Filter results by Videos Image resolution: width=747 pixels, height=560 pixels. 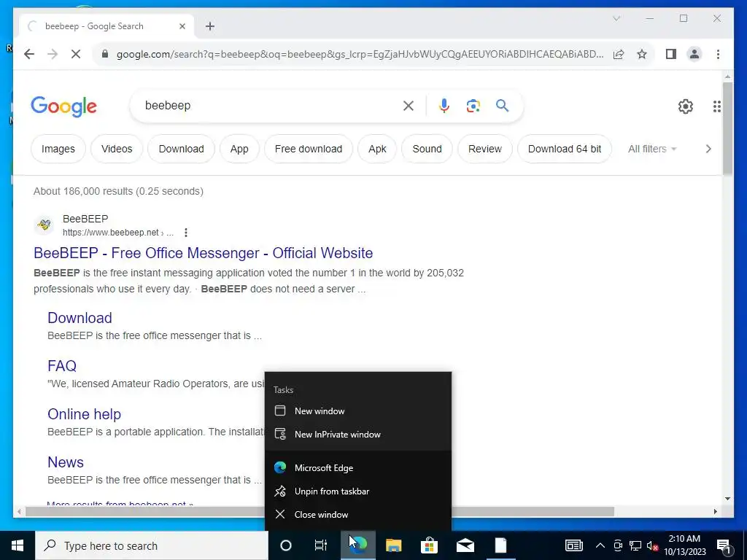(117, 149)
